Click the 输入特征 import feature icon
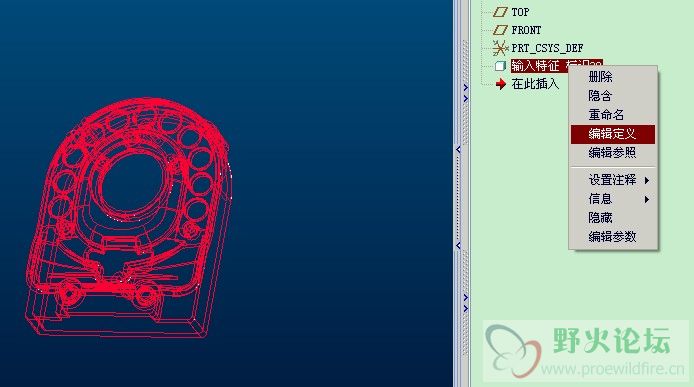This screenshot has height=387, width=694. pos(500,66)
